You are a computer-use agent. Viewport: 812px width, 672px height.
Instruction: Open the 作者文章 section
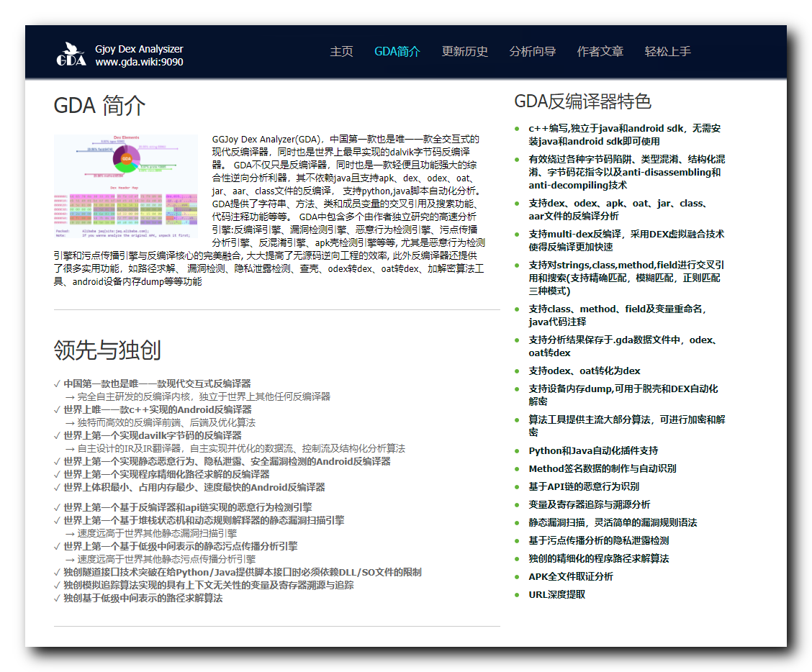(x=600, y=52)
